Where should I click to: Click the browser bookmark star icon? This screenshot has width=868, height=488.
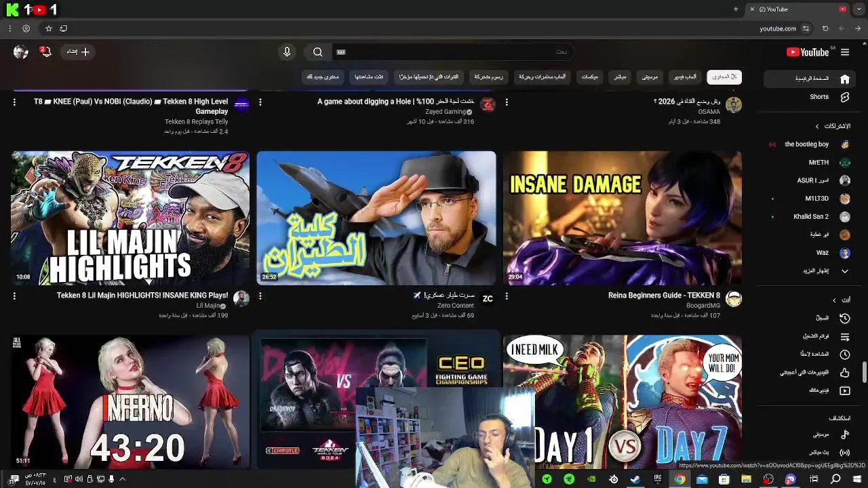[x=48, y=28]
